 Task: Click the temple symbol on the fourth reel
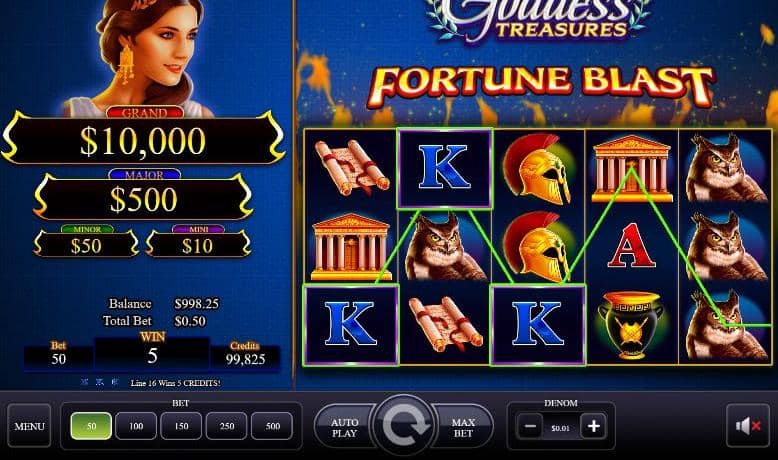click(632, 169)
